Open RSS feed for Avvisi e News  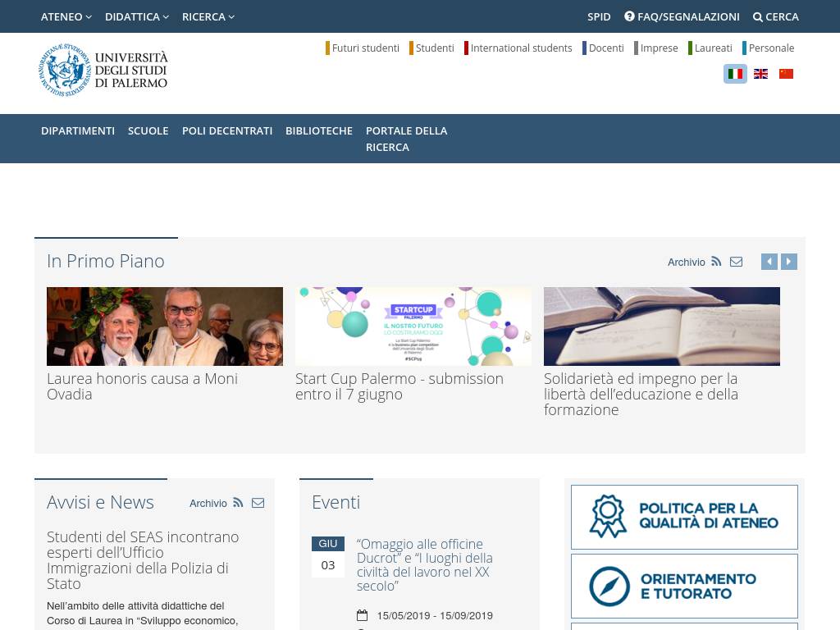[x=238, y=503]
